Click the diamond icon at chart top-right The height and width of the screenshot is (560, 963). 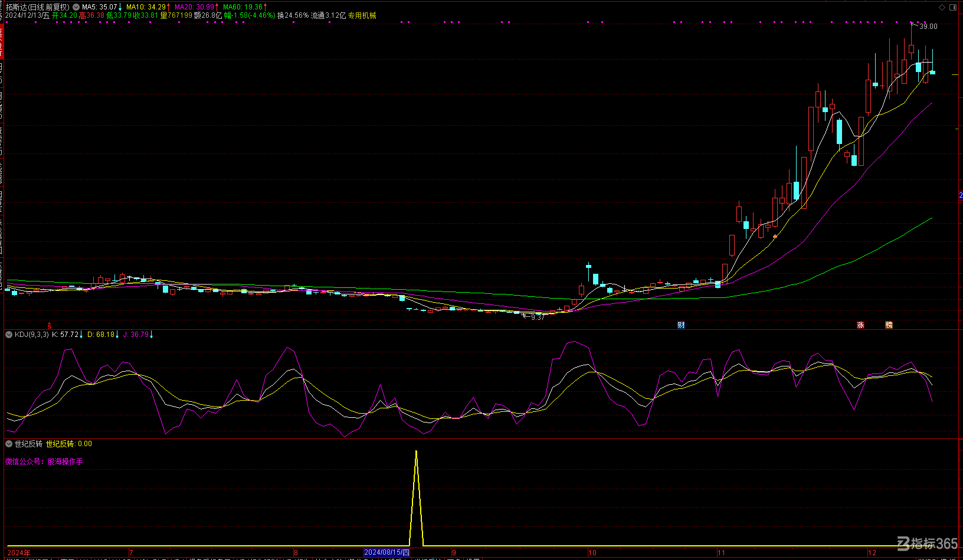pos(941,7)
